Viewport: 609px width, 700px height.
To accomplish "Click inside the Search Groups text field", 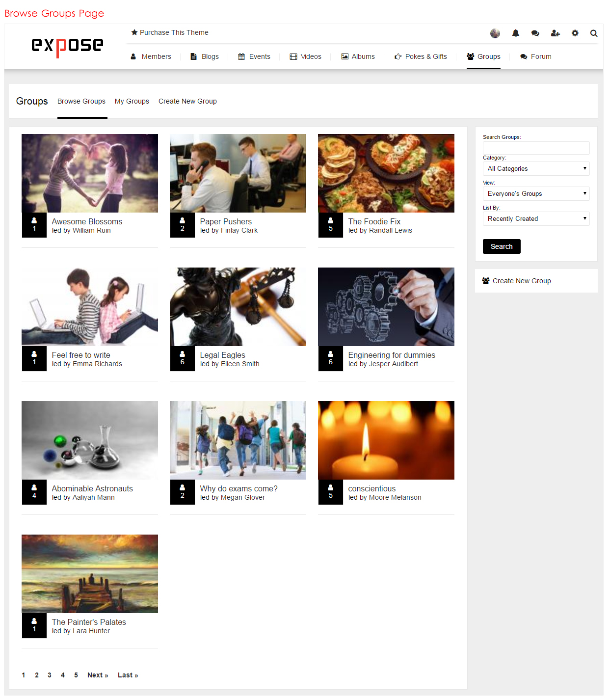I will [536, 148].
